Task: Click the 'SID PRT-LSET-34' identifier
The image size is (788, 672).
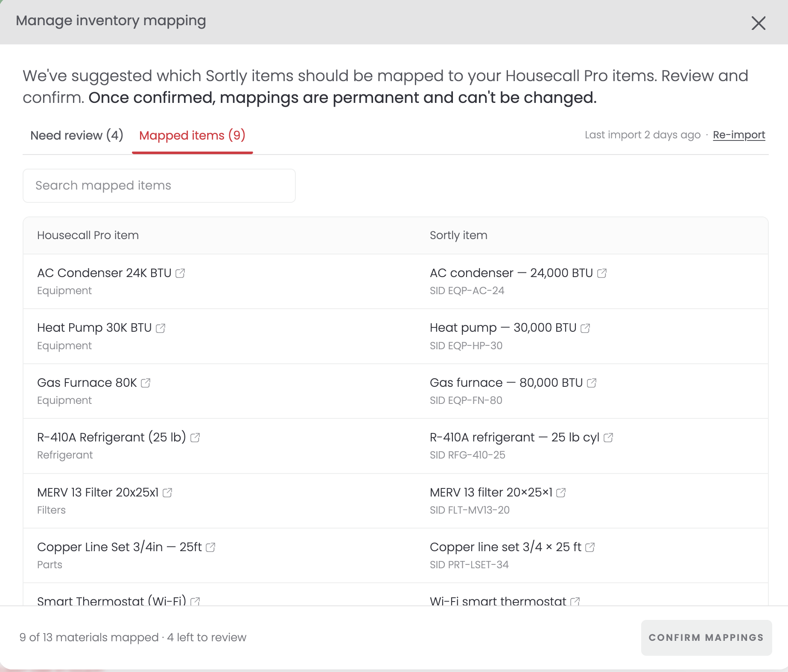Action: pos(469,565)
